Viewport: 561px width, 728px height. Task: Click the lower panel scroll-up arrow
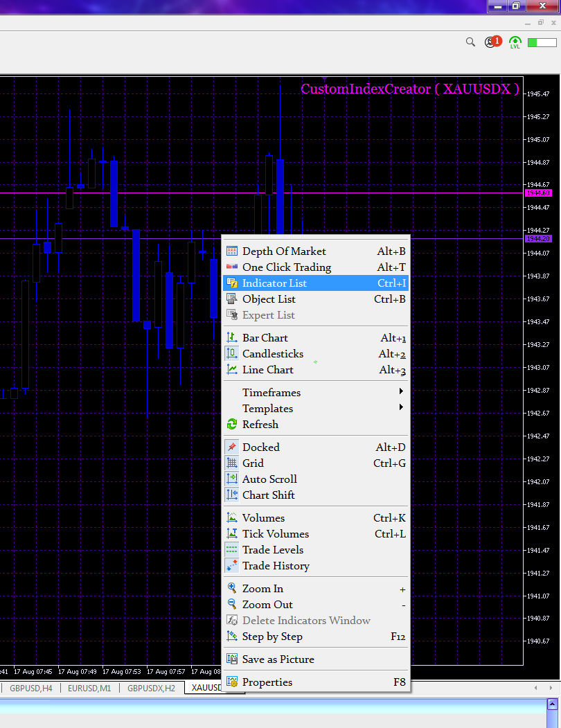[552, 704]
